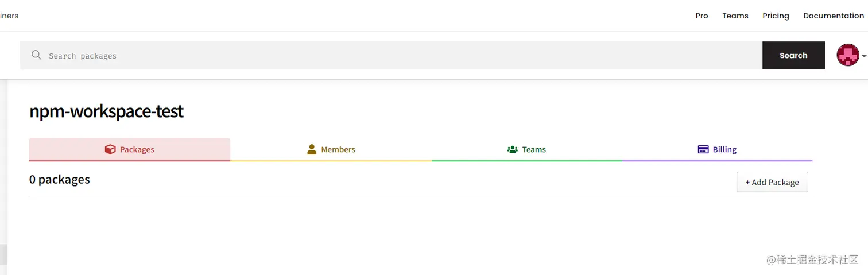The width and height of the screenshot is (868, 275).
Task: Select the Packages tab
Action: [130, 149]
